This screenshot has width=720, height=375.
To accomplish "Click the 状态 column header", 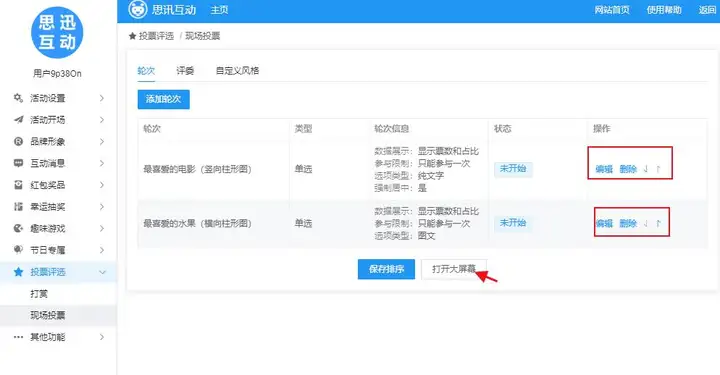I will pyautogui.click(x=503, y=129).
